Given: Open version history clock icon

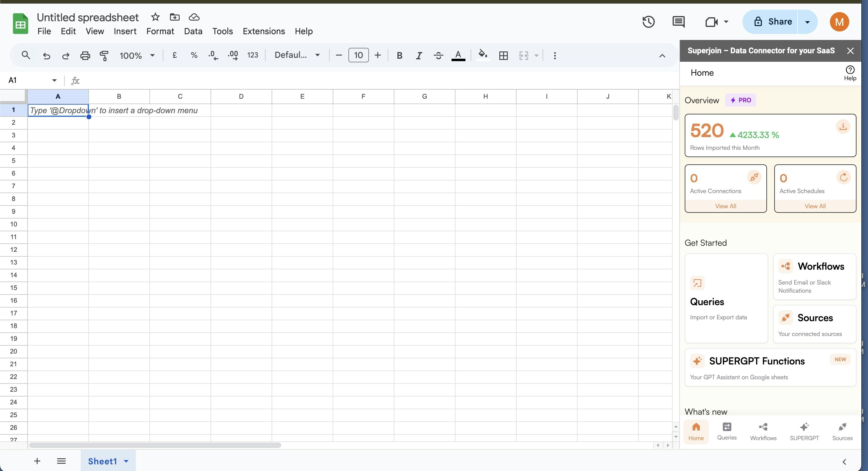Looking at the screenshot, I should click(x=648, y=22).
